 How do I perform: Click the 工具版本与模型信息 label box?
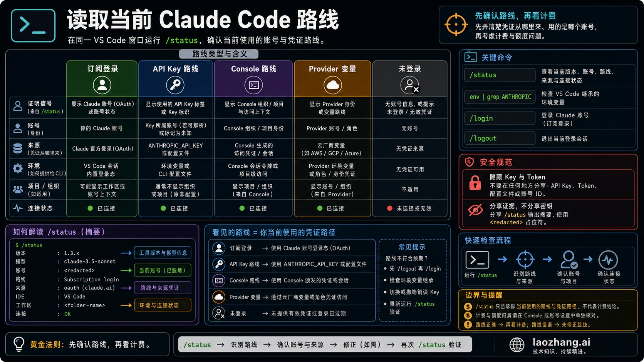point(163,253)
